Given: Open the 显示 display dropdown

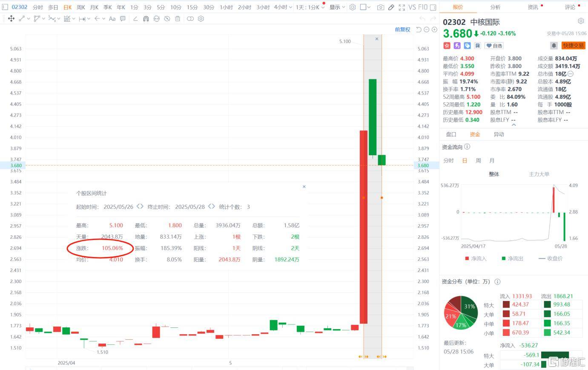Looking at the screenshot, I should (337, 7).
